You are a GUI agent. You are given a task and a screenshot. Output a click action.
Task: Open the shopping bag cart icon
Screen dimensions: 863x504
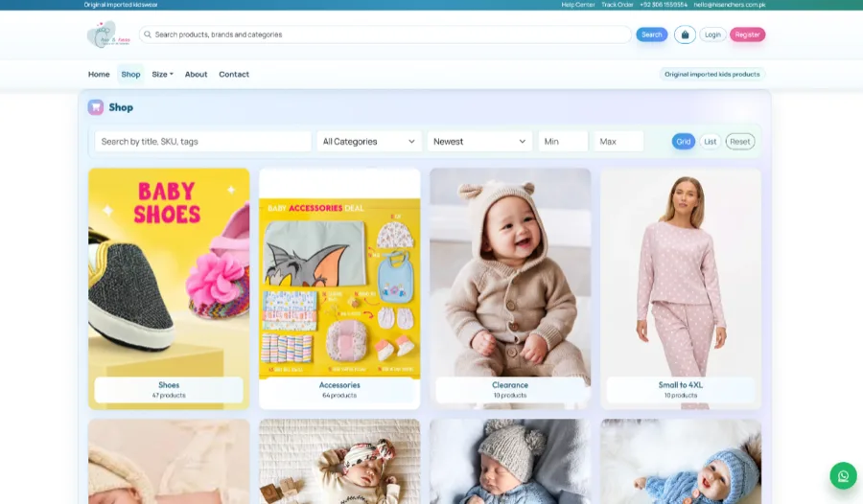click(x=685, y=34)
